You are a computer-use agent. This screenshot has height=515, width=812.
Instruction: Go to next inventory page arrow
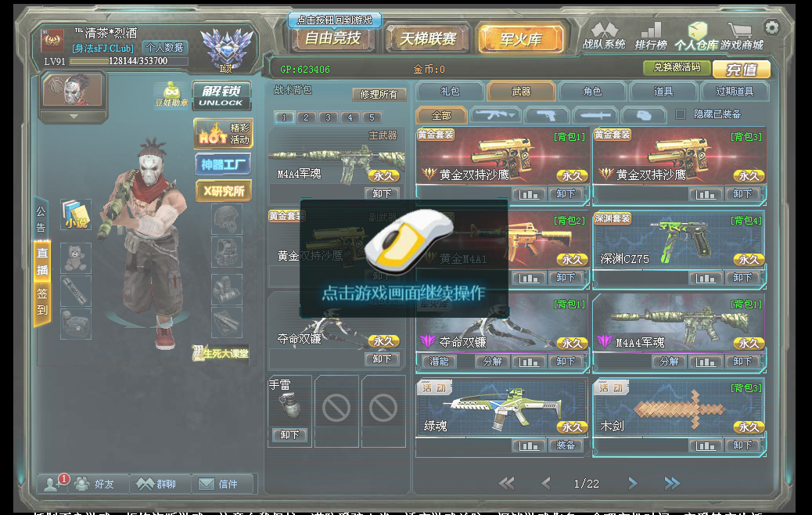click(633, 484)
